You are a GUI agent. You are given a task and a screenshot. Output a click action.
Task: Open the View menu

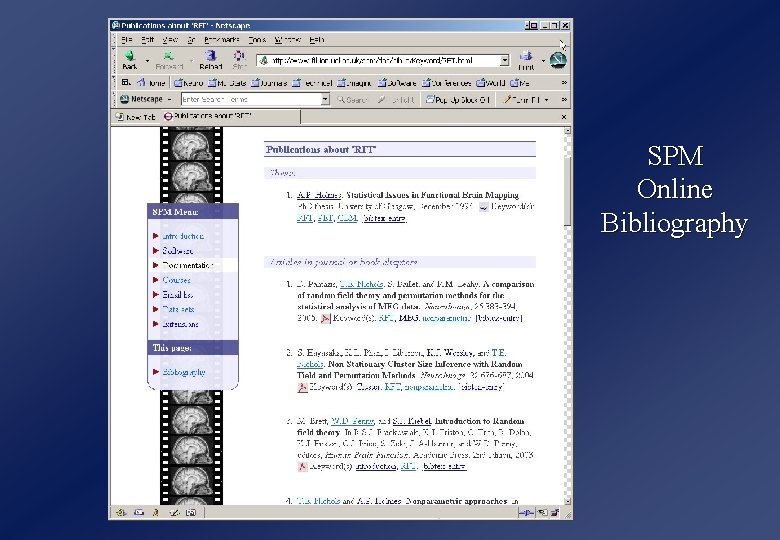(170, 39)
